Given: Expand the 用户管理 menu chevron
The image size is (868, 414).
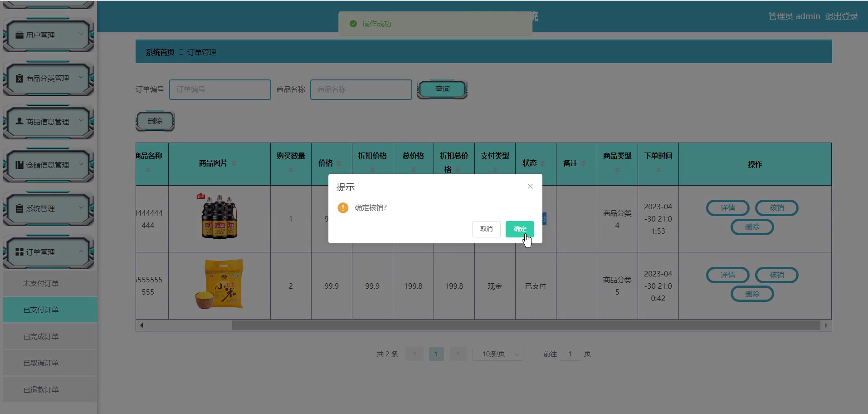Looking at the screenshot, I should click(x=81, y=34).
